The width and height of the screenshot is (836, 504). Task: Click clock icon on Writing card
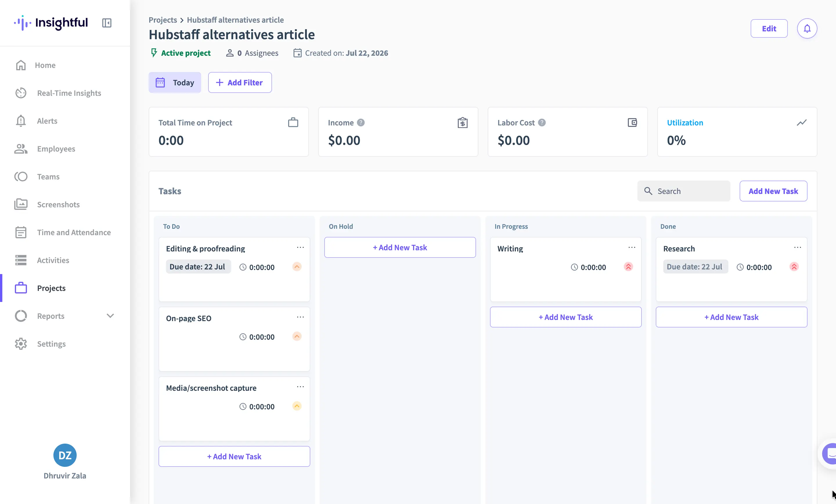(574, 267)
